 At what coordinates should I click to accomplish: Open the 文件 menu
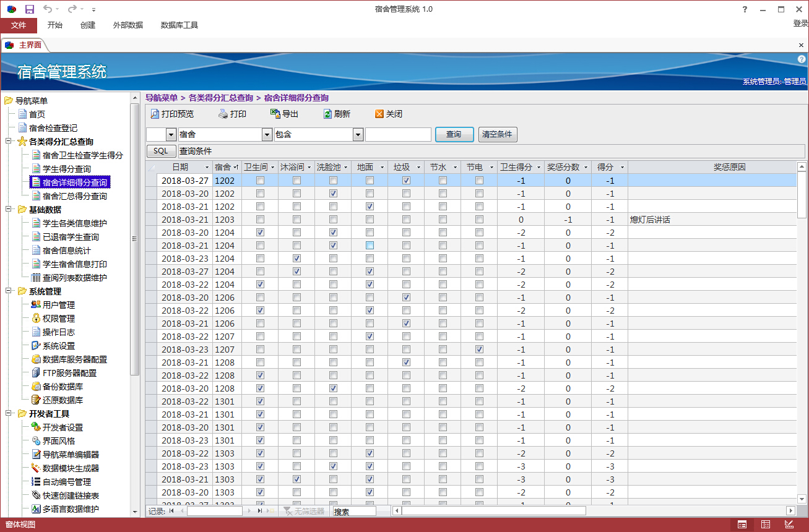[19, 25]
